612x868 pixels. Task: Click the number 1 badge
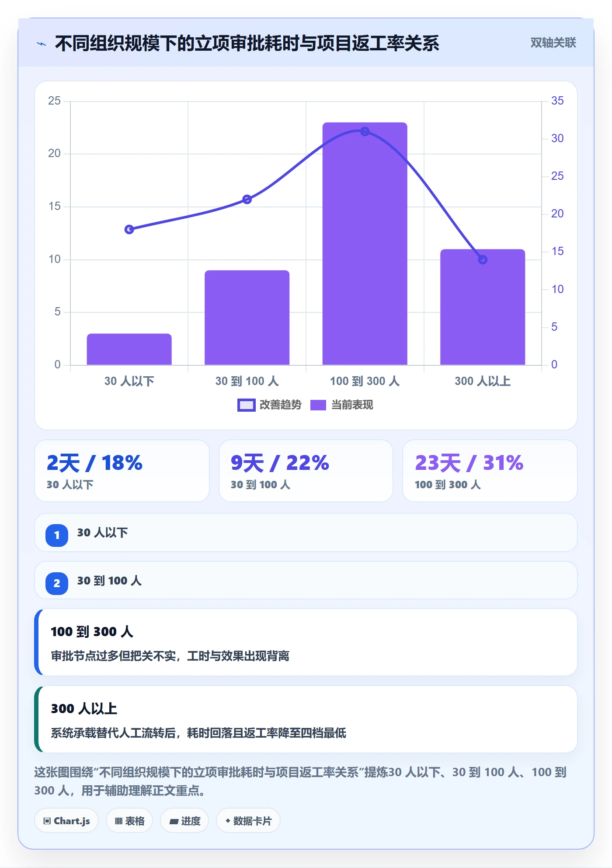57,535
